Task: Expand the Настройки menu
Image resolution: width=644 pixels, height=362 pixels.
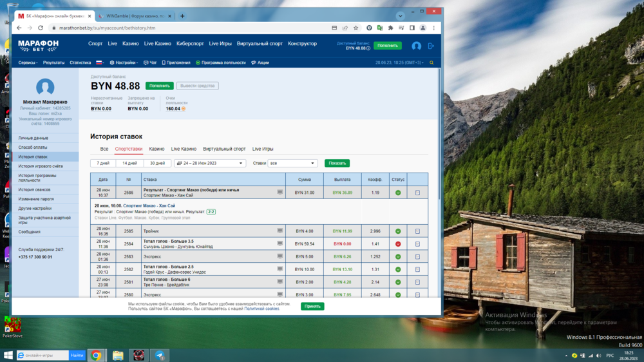Action: 124,62
